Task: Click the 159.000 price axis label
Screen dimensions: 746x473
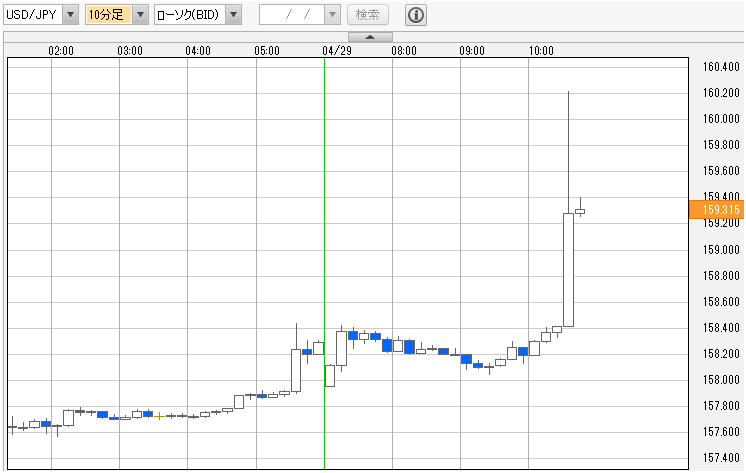Action: coord(721,249)
